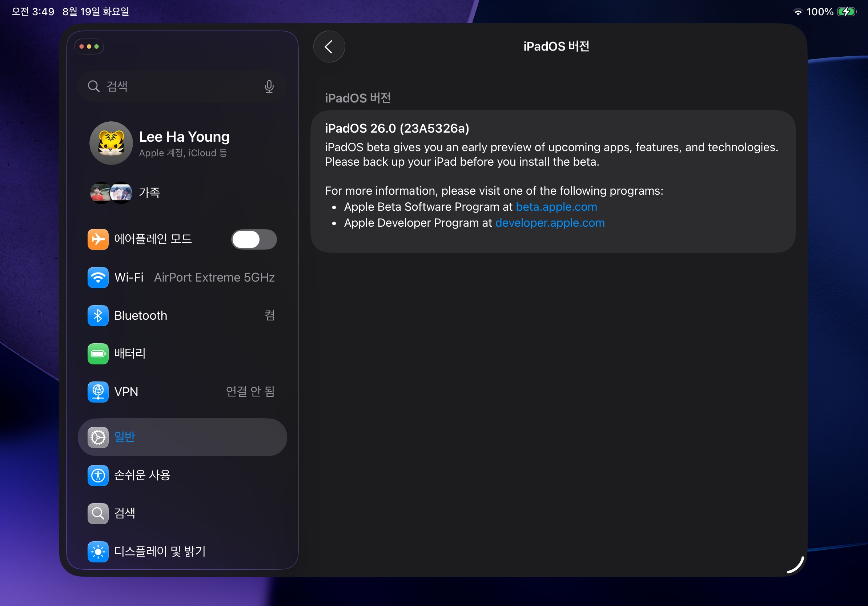Open 검색 settings row
Image resolution: width=868 pixels, height=606 pixels.
point(182,513)
